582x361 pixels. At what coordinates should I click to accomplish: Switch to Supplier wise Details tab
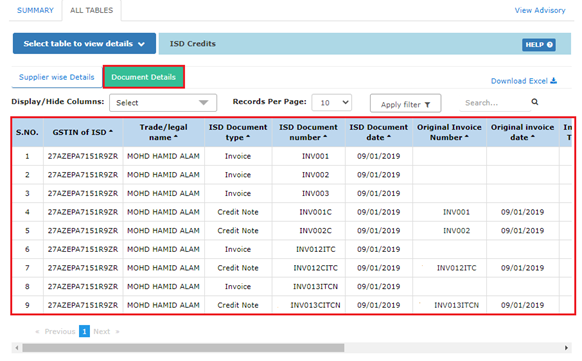(x=57, y=77)
